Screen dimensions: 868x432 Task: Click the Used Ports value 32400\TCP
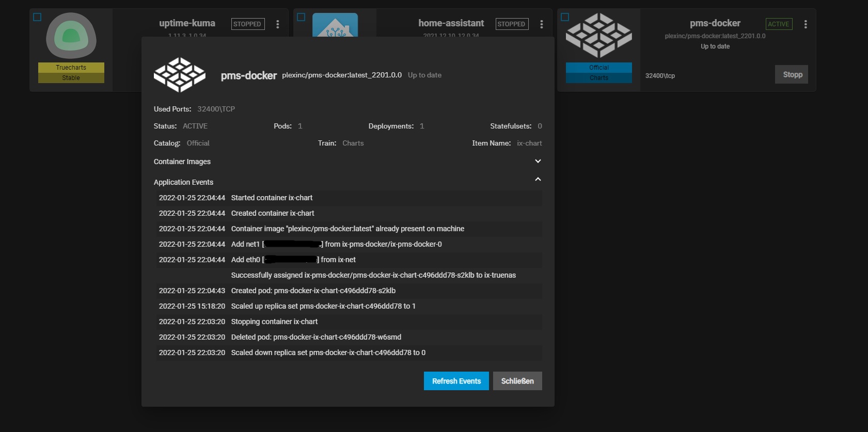(216, 109)
